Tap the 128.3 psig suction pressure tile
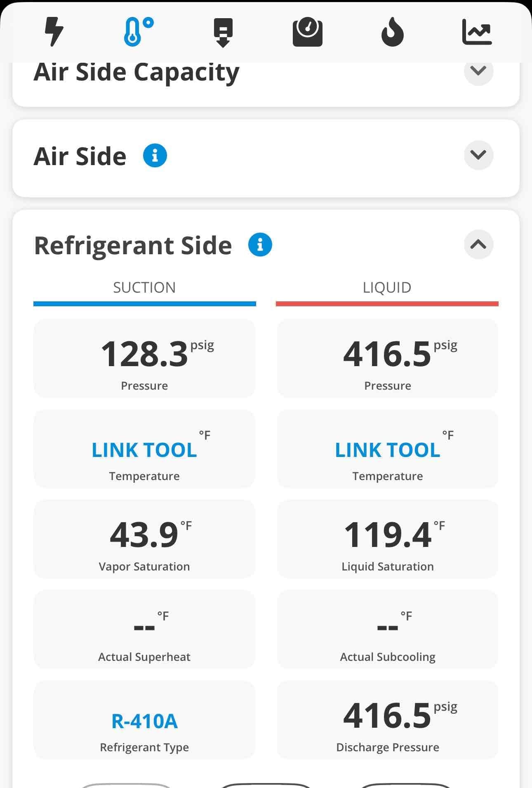 (144, 358)
